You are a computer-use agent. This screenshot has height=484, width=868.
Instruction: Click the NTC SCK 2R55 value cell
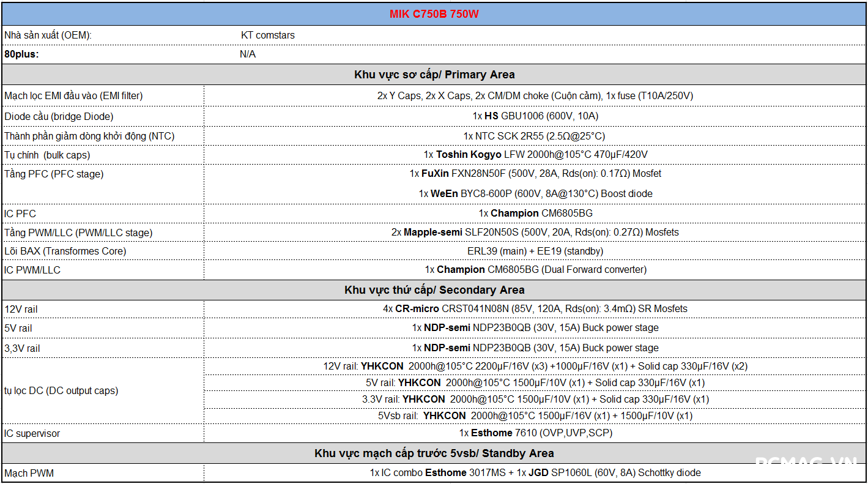click(x=535, y=136)
